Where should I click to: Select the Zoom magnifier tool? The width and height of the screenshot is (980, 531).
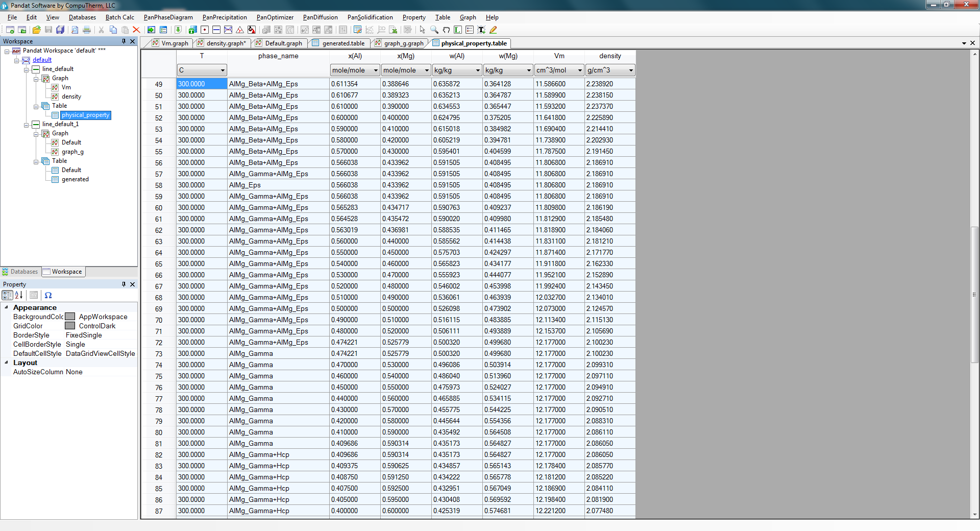434,30
